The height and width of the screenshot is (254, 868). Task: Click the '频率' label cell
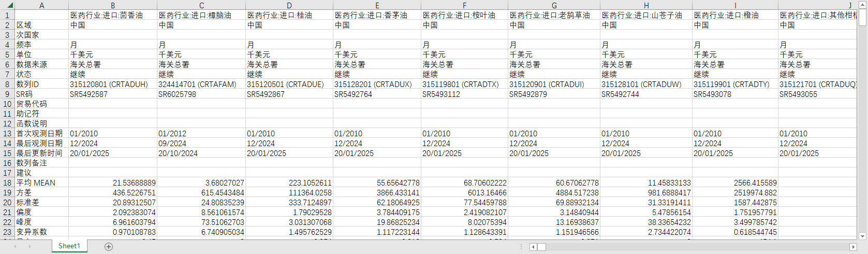coord(41,45)
